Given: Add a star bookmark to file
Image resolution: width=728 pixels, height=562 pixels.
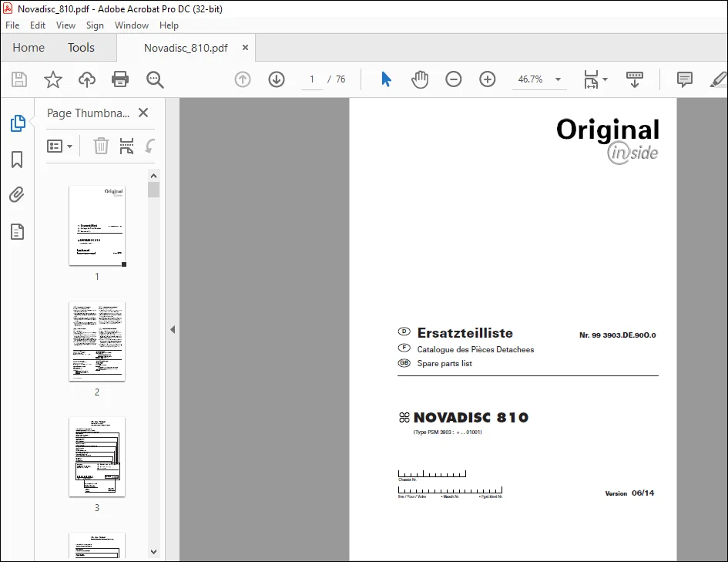Looking at the screenshot, I should 53,79.
